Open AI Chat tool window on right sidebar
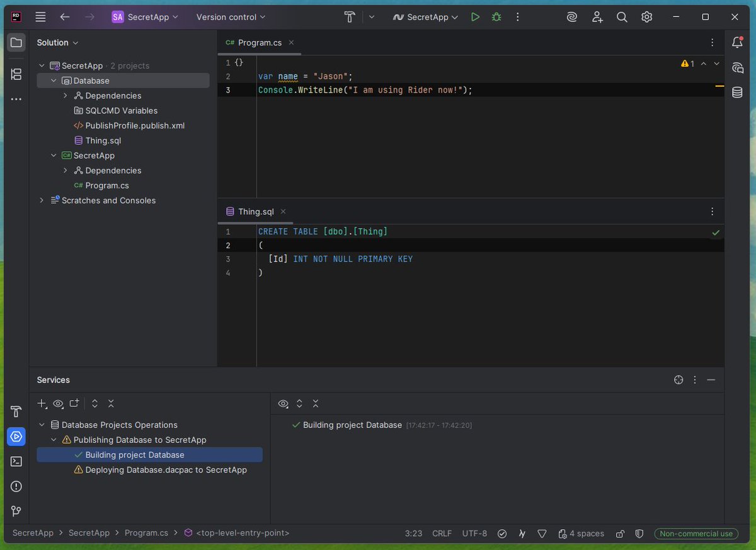This screenshot has height=550, width=756. point(737,67)
